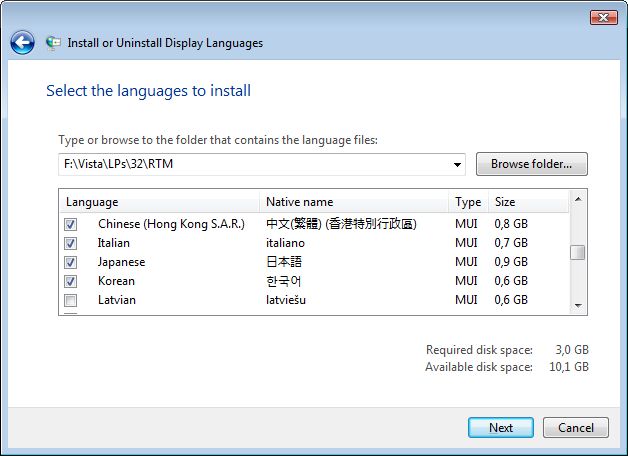
Task: Select the Latvian row name
Action: (x=117, y=300)
